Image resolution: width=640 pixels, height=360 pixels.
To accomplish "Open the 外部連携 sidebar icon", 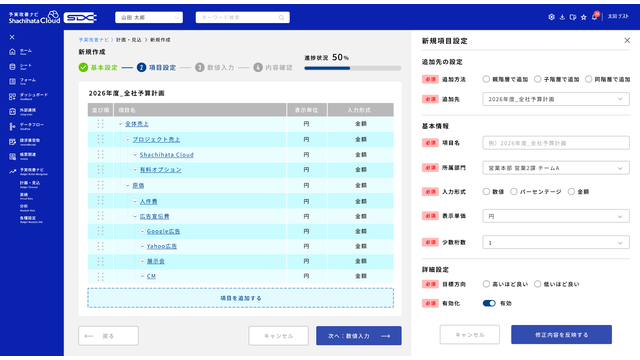I will (x=12, y=111).
